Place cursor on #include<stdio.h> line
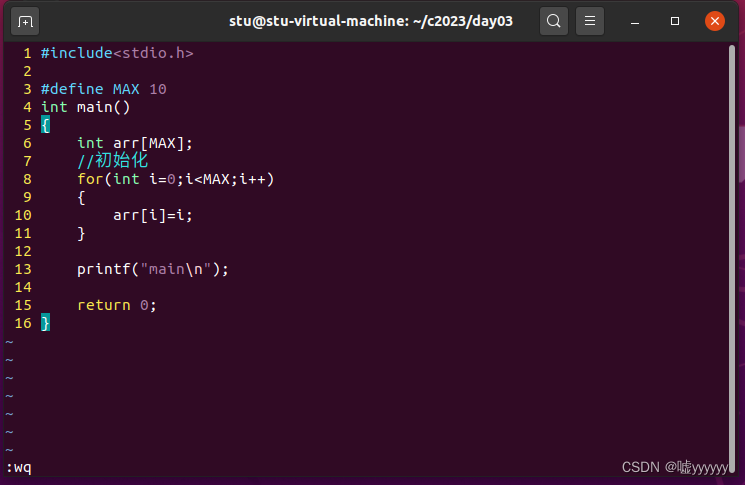Screen dimensions: 745x485 coord(116,53)
